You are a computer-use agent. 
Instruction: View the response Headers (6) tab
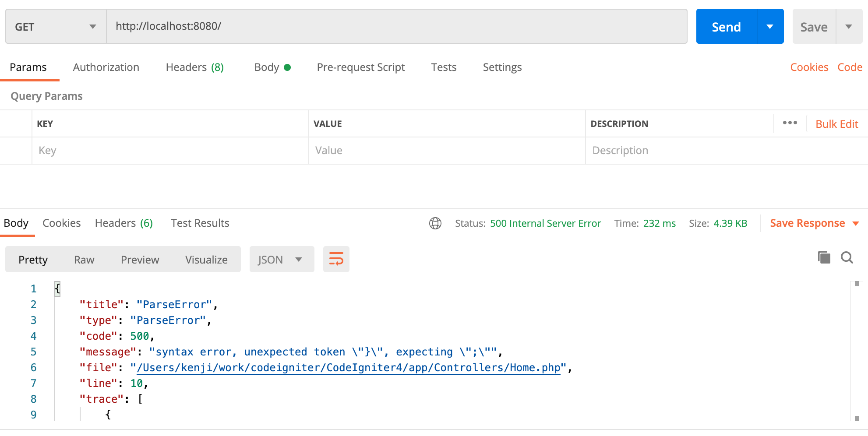pyautogui.click(x=123, y=223)
